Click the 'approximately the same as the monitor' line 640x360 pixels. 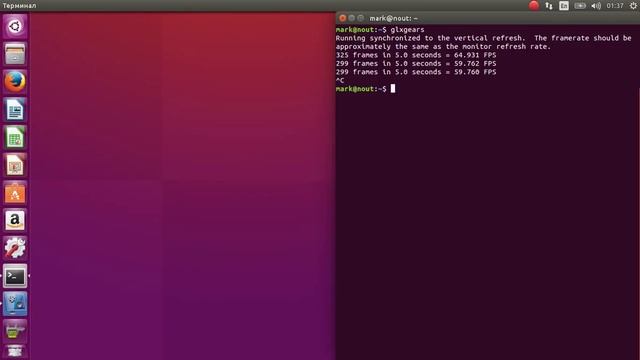tap(443, 47)
